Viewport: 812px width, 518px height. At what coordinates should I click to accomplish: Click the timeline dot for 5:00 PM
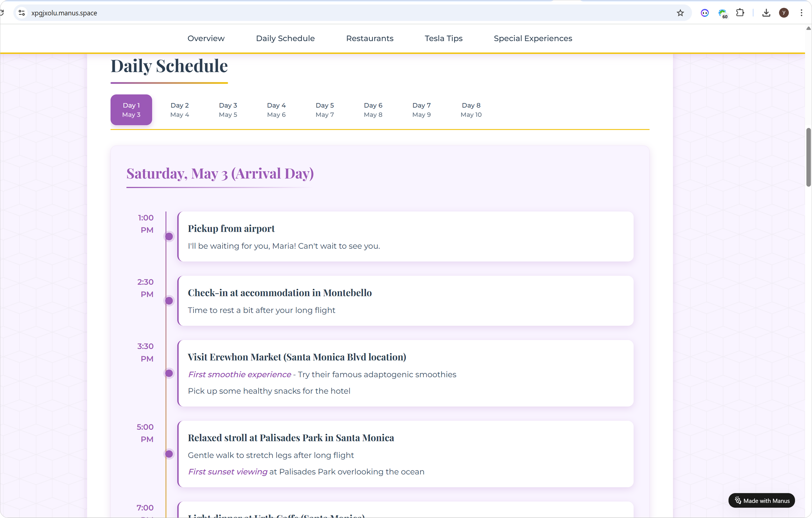[169, 454]
